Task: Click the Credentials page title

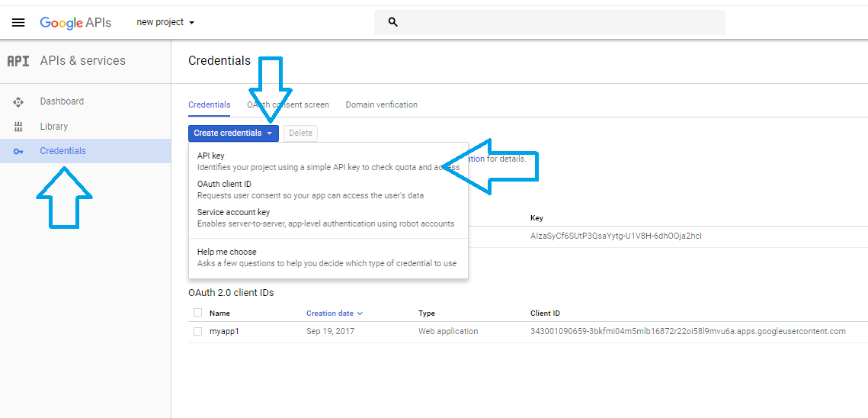Action: [219, 61]
